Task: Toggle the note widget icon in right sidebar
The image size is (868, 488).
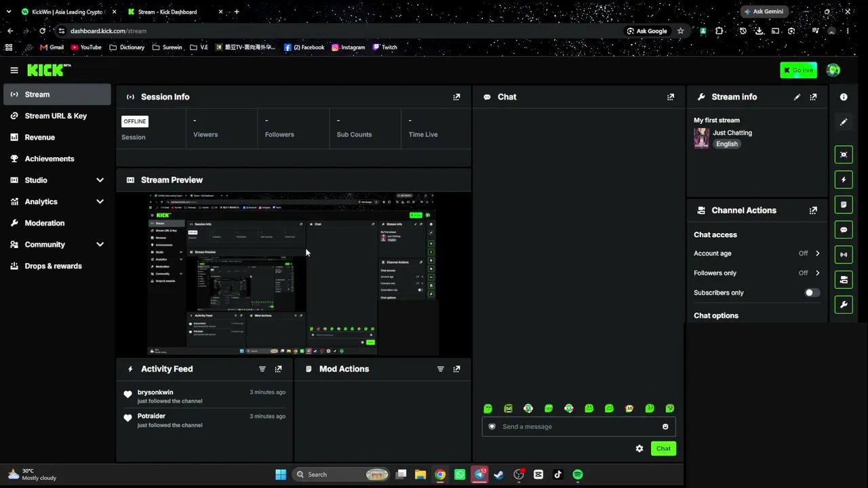Action: 844,205
